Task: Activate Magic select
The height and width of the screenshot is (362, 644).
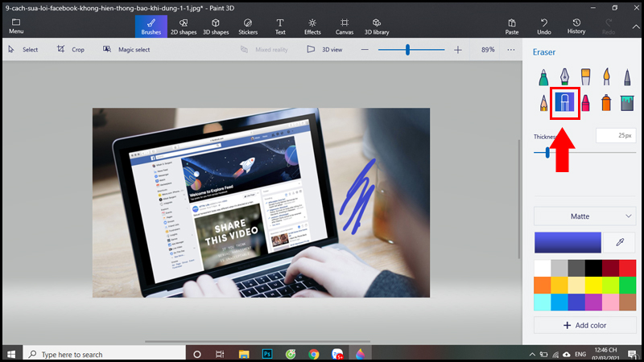Action: coord(126,49)
